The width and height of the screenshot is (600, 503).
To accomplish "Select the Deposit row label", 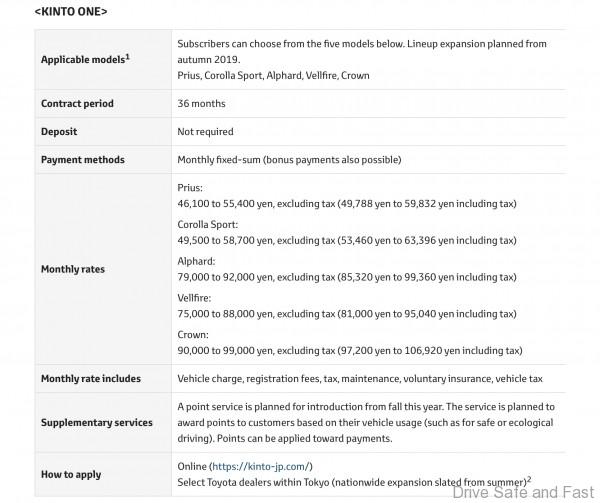I will [59, 131].
